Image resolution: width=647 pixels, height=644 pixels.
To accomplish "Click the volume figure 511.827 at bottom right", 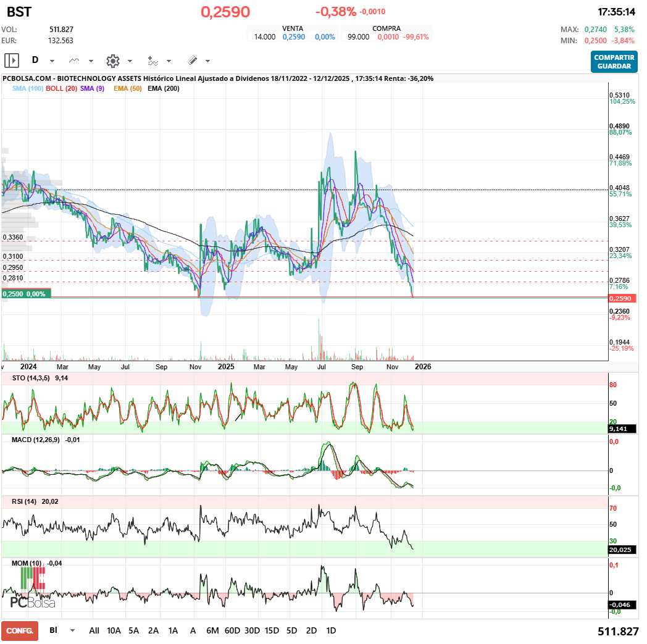I will point(618,631).
